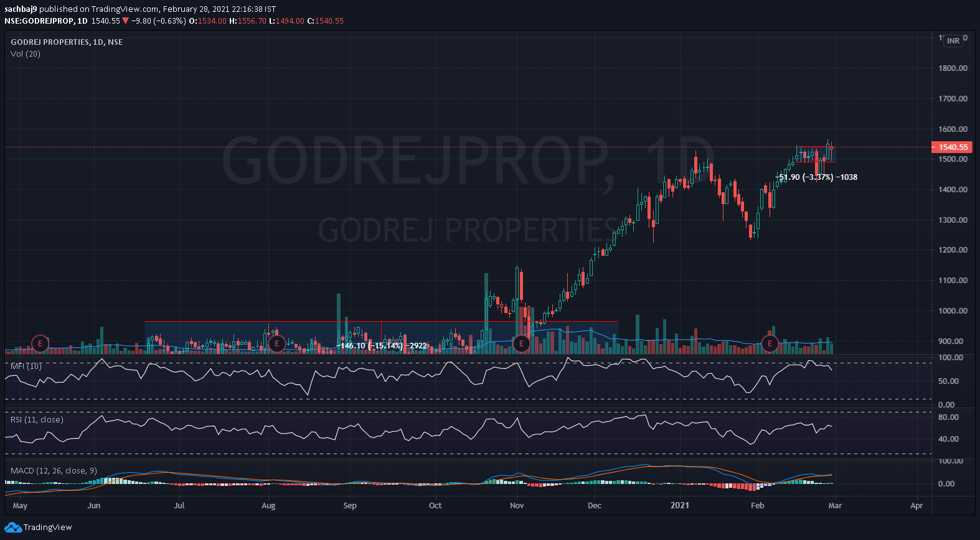Click the -51.90 (-3.37%) -1038 measurement label
The width and height of the screenshot is (980, 540).
tap(816, 177)
